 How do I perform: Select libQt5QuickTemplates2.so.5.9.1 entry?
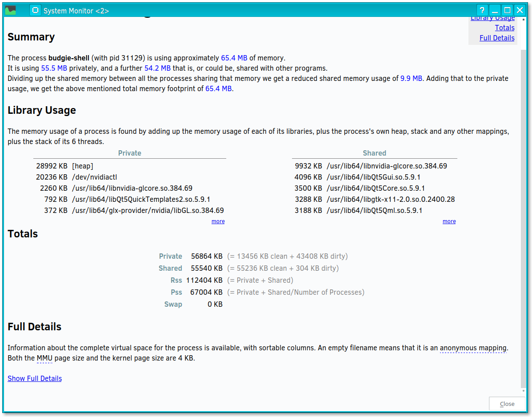click(130, 200)
